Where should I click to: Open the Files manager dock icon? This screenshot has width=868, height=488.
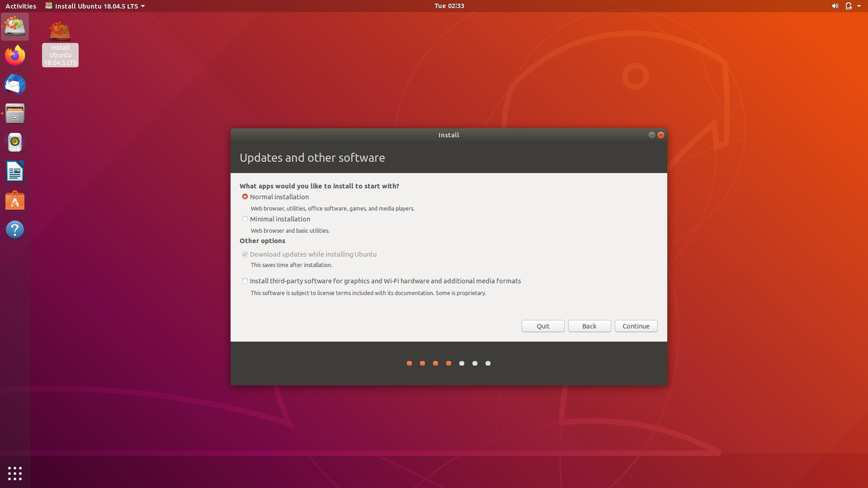point(15,113)
